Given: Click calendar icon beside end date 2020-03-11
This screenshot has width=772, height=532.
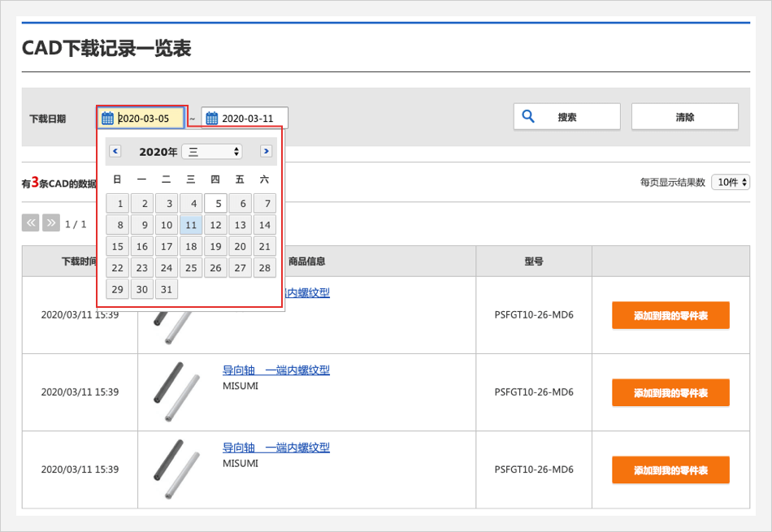Looking at the screenshot, I should point(211,119).
